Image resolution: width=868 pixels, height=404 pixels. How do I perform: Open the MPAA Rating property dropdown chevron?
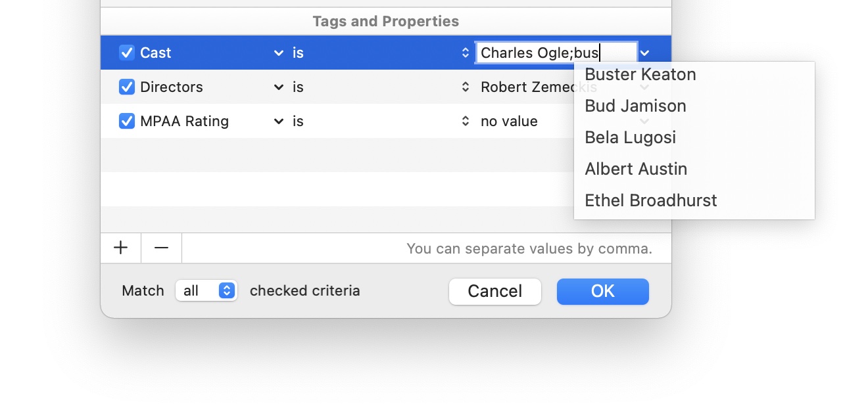point(278,121)
